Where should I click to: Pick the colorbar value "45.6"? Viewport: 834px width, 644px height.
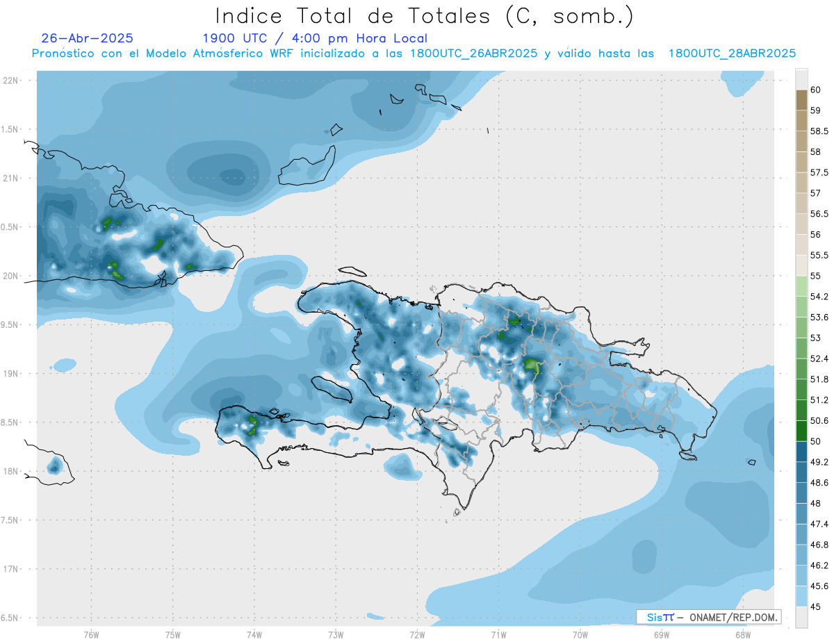click(819, 586)
